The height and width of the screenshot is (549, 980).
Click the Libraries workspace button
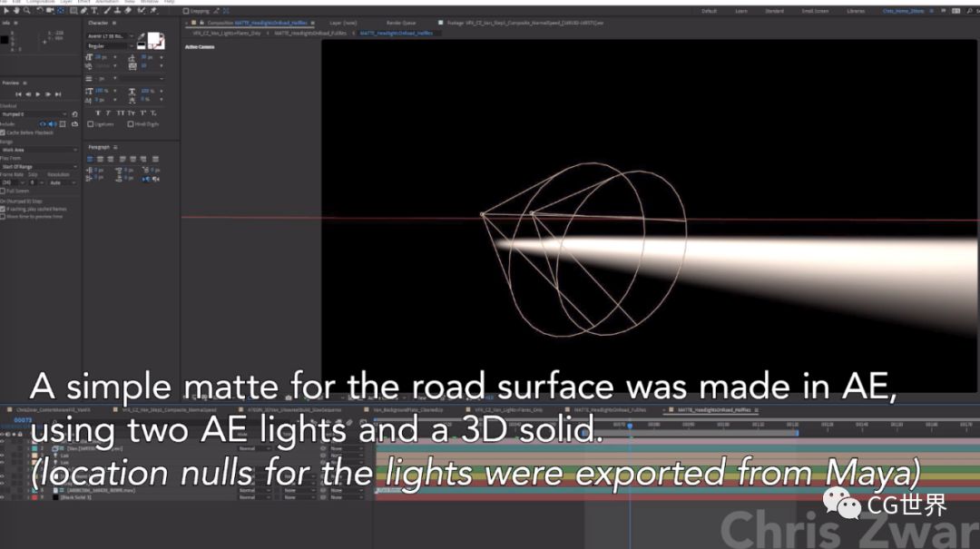[x=855, y=11]
